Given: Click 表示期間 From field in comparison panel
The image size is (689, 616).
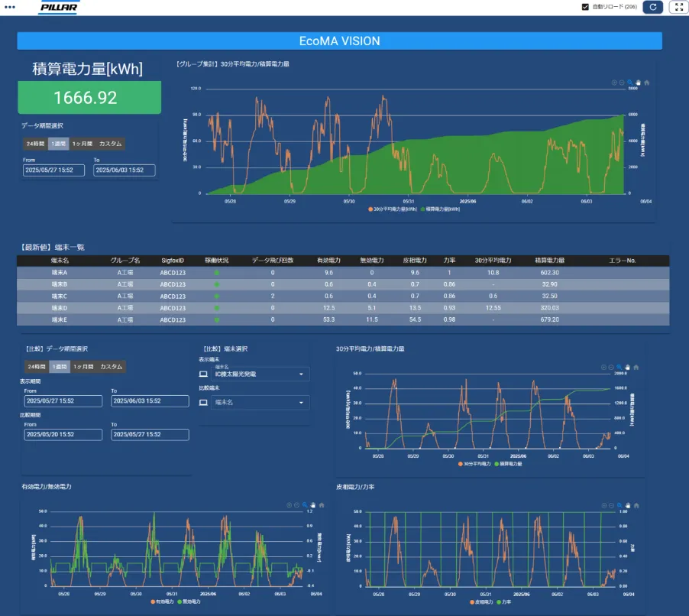Looking at the screenshot, I should pyautogui.click(x=63, y=401).
